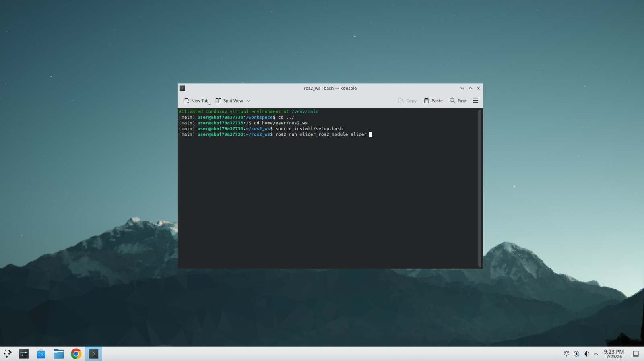Close the Konsole window
The height and width of the screenshot is (361, 644).
pos(479,88)
